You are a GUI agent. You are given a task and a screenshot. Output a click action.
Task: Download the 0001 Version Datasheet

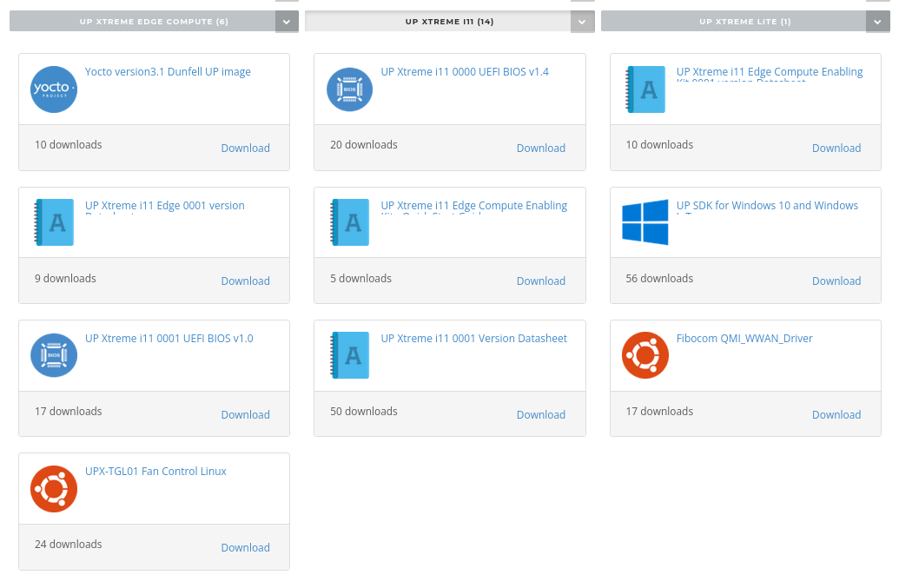pyautogui.click(x=540, y=415)
